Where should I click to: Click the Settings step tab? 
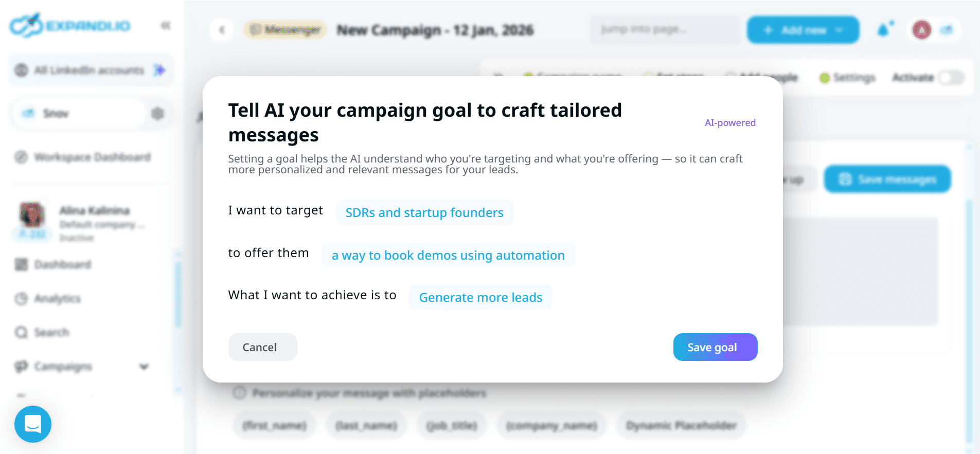tap(848, 78)
